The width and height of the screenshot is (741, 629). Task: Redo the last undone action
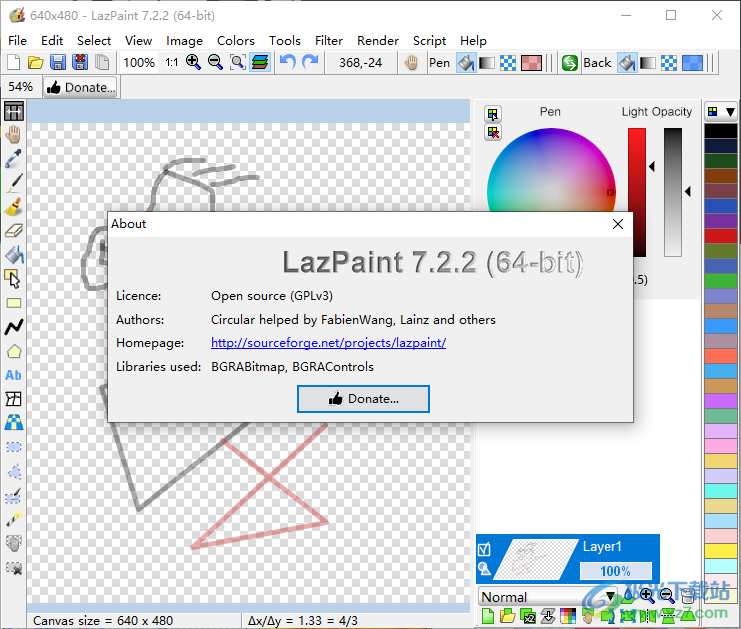[310, 62]
